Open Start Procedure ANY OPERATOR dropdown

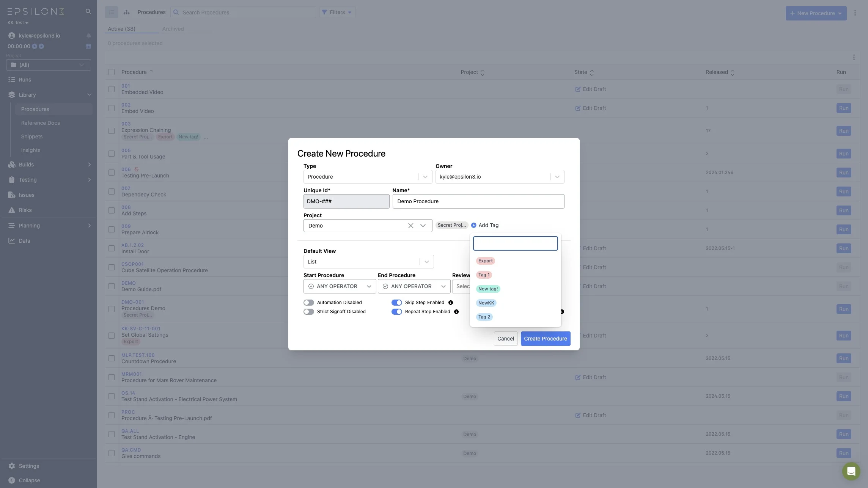click(x=340, y=286)
